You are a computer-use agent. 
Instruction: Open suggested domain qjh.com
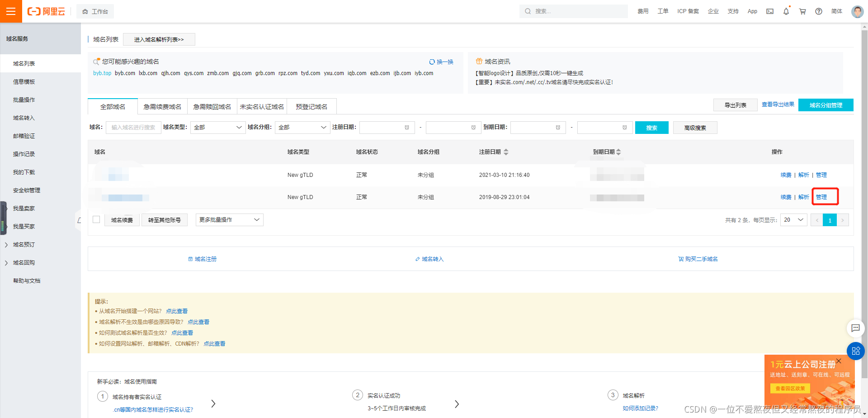(170, 73)
